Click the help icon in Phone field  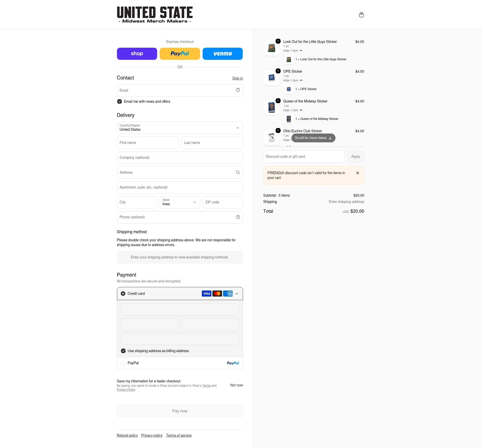[x=238, y=217]
